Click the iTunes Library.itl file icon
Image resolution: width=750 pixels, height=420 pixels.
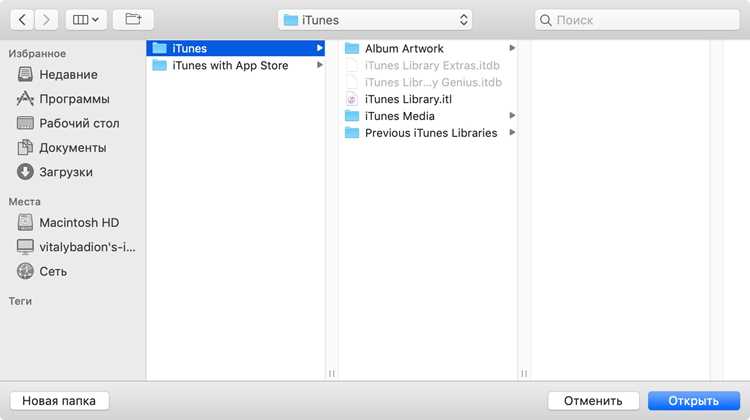352,99
